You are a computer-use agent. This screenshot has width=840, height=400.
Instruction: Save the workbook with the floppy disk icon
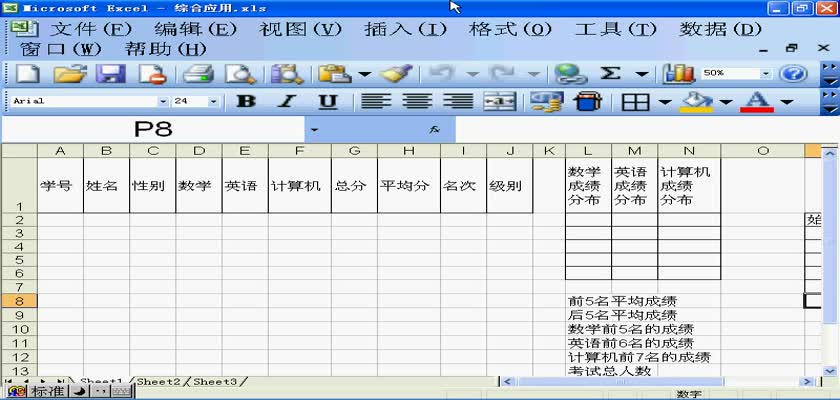110,74
